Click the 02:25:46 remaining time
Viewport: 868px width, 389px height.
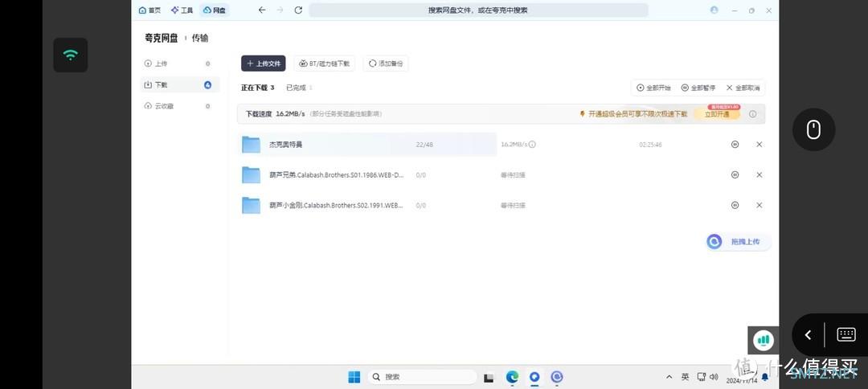pos(650,145)
